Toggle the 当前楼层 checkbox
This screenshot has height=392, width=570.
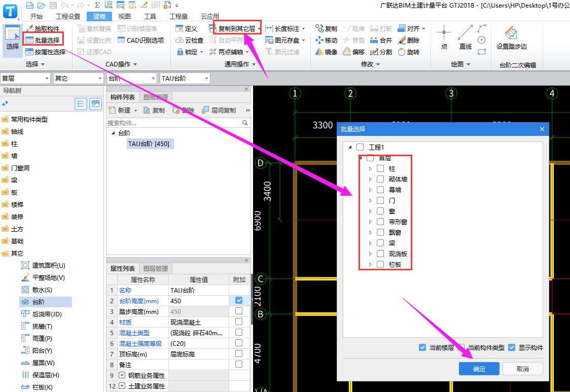click(x=422, y=347)
